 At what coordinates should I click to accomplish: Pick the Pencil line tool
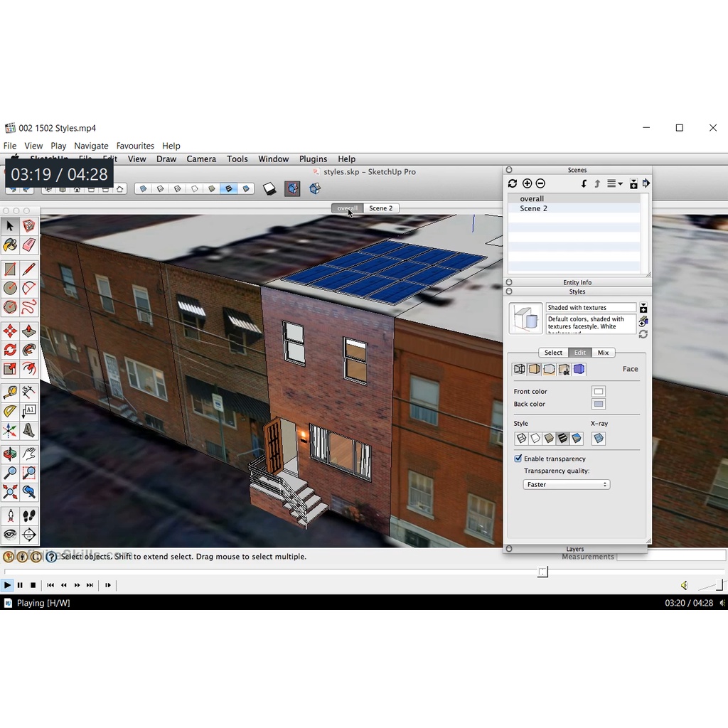coord(28,269)
